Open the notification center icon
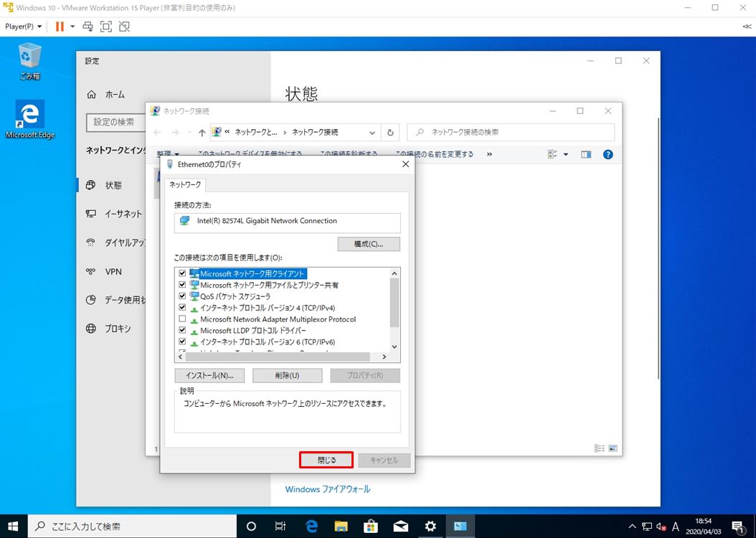This screenshot has height=538, width=756. pos(737,527)
